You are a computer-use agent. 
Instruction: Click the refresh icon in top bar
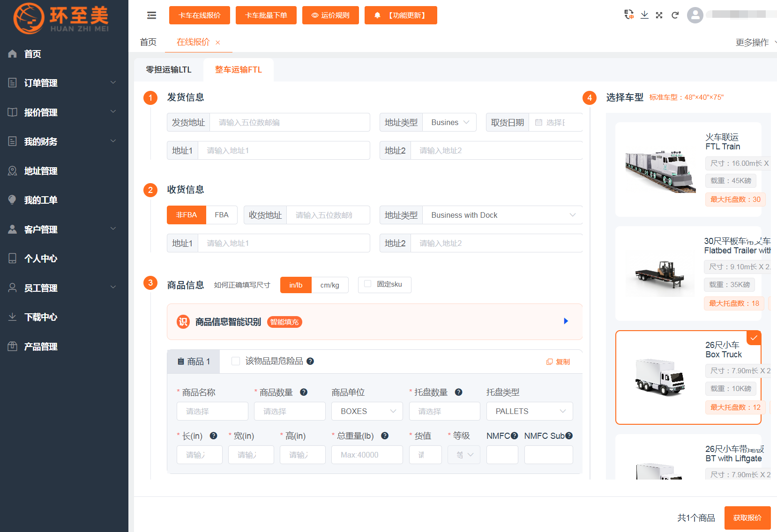[675, 15]
